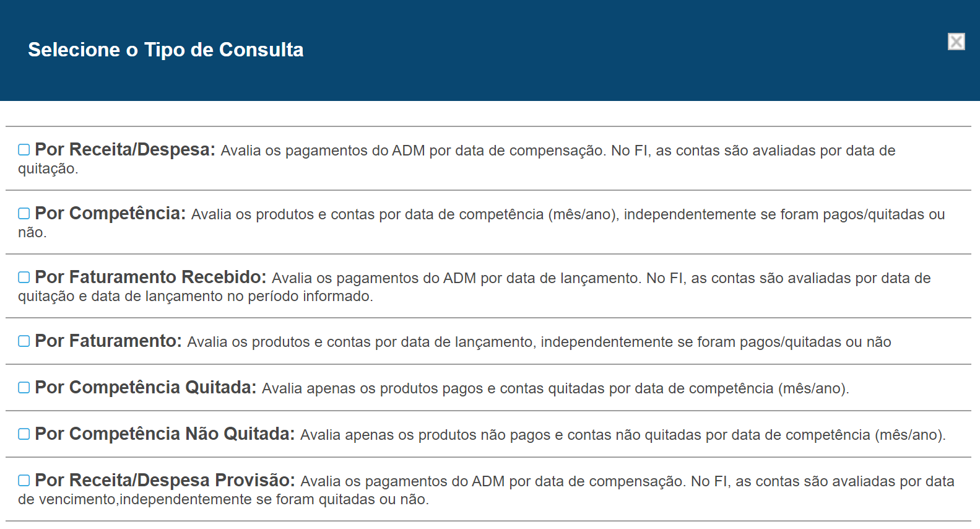980x529 pixels.
Task: Click the 'Selecione o Tipo de Consulta' heading
Action: coord(166,50)
